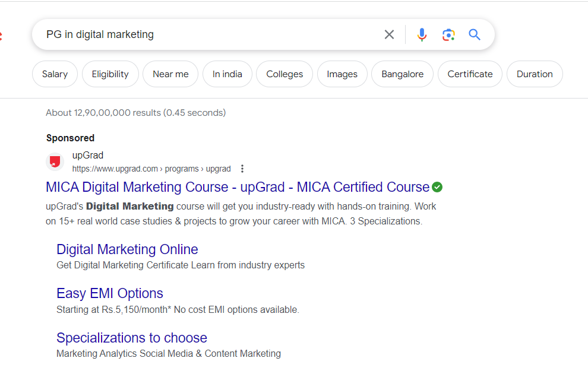Open Google Lens image search icon

tap(448, 35)
